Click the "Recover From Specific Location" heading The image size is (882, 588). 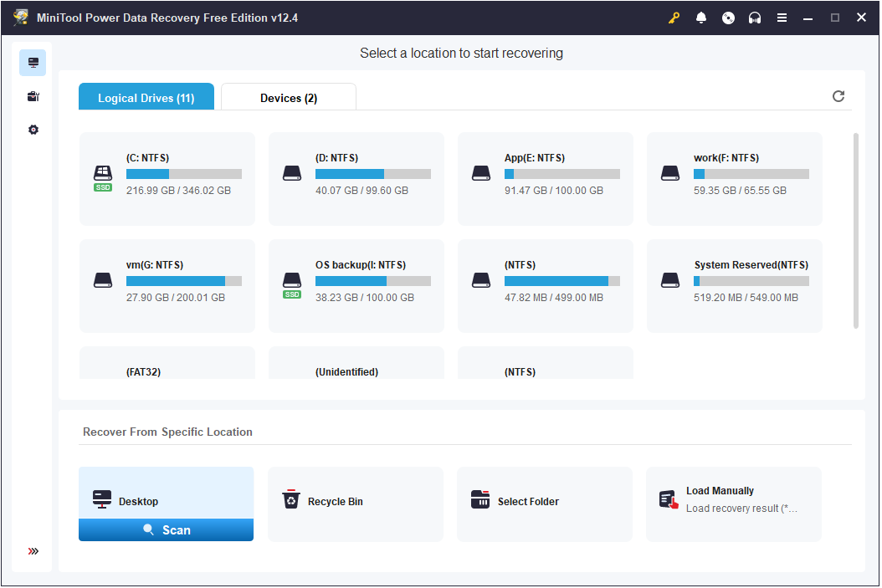click(x=167, y=432)
